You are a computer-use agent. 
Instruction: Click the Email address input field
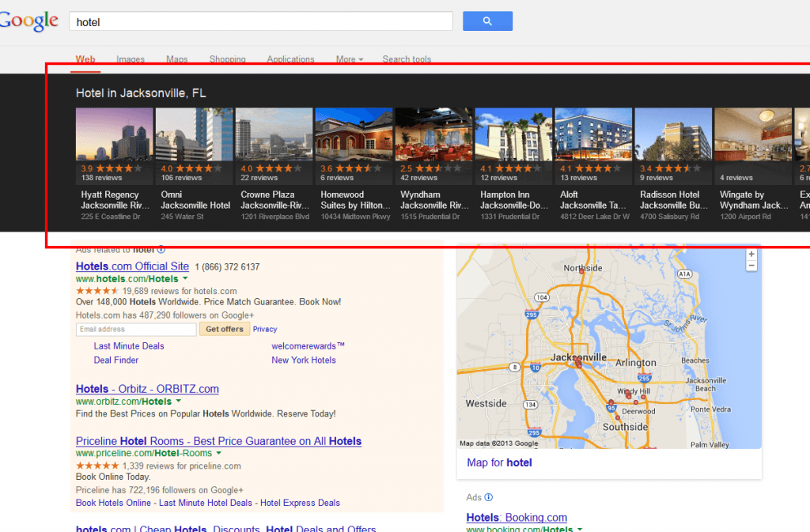[136, 329]
